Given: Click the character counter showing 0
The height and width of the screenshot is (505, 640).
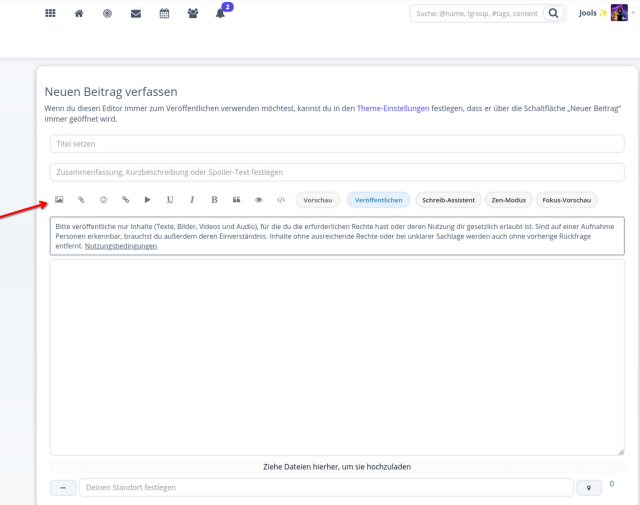Looking at the screenshot, I should [611, 484].
